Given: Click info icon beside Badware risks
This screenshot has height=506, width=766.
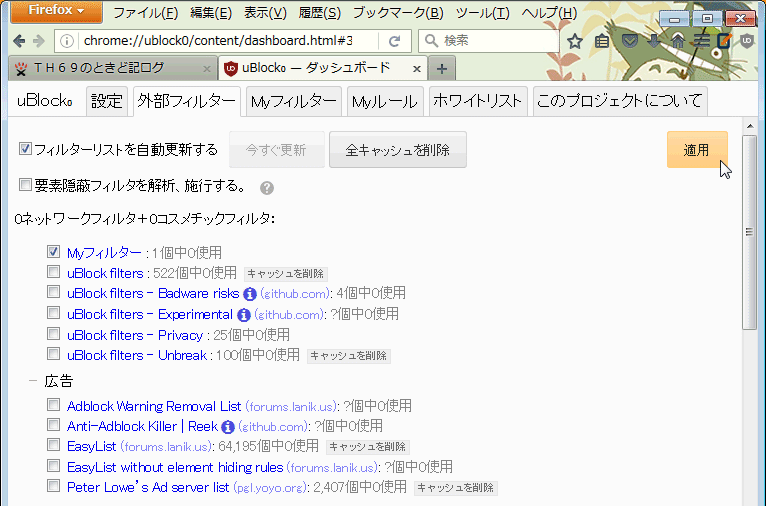Looking at the screenshot, I should tap(250, 294).
